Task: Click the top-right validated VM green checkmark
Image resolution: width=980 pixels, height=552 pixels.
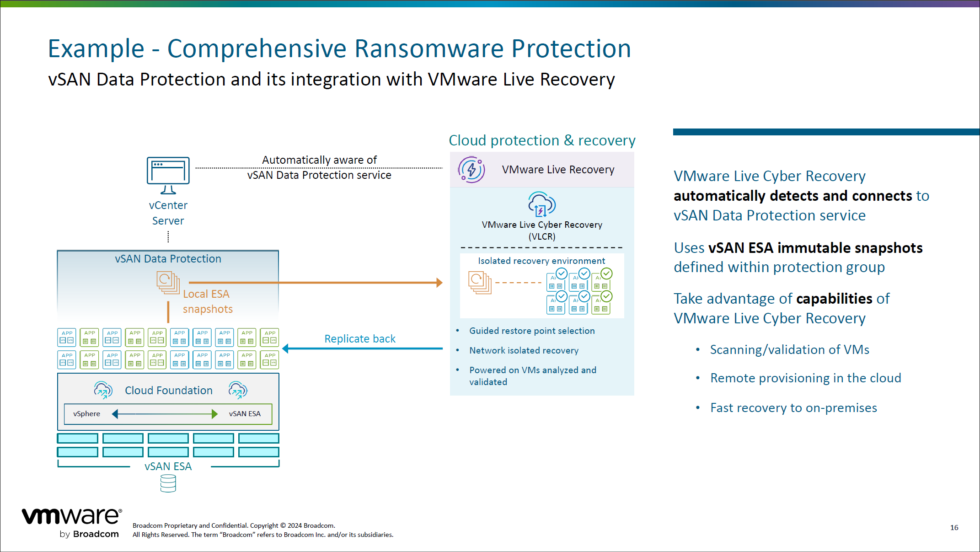Action: coord(606,273)
